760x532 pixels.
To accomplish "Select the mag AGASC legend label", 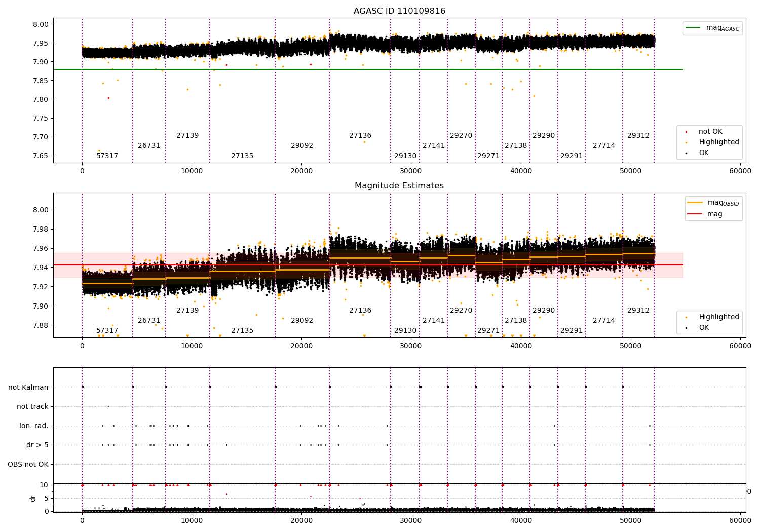I will tap(723, 28).
